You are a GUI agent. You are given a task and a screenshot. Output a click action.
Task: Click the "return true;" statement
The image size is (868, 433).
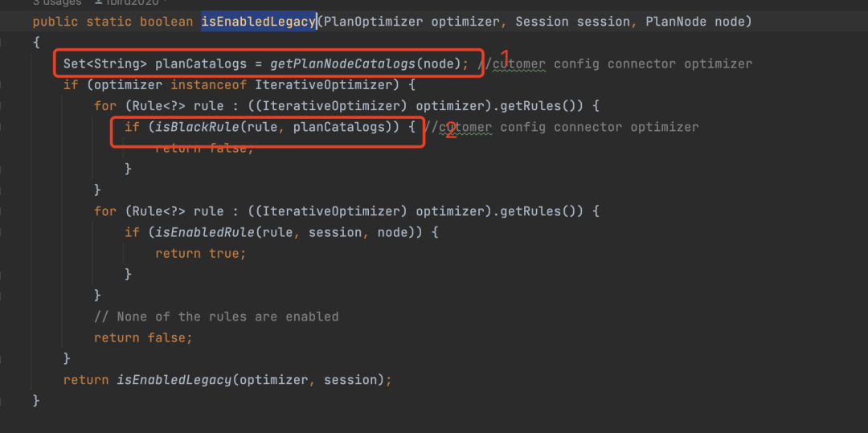(x=200, y=253)
